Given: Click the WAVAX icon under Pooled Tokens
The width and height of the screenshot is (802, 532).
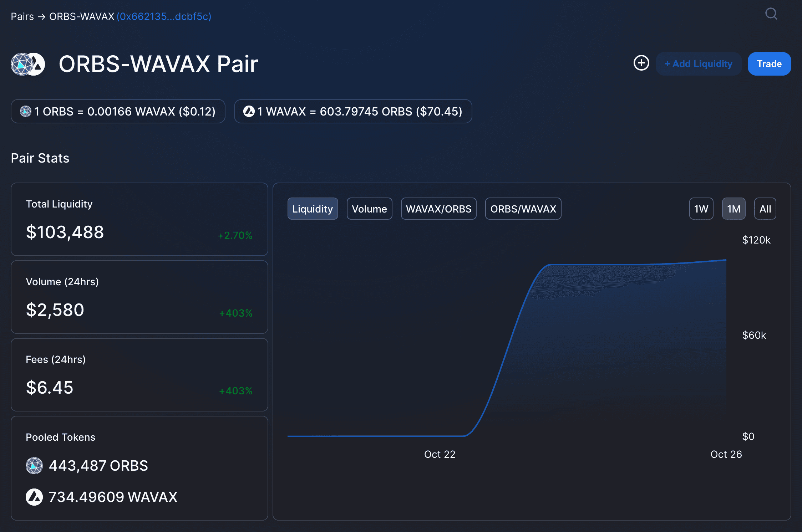Looking at the screenshot, I should click(34, 497).
